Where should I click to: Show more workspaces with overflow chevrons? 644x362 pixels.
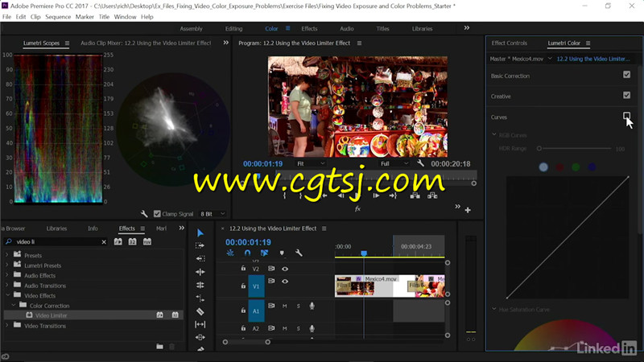tap(467, 28)
